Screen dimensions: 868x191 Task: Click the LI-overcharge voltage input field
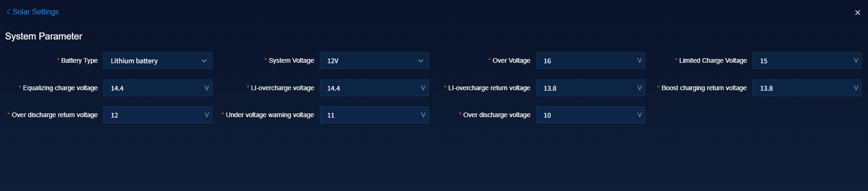click(369, 88)
